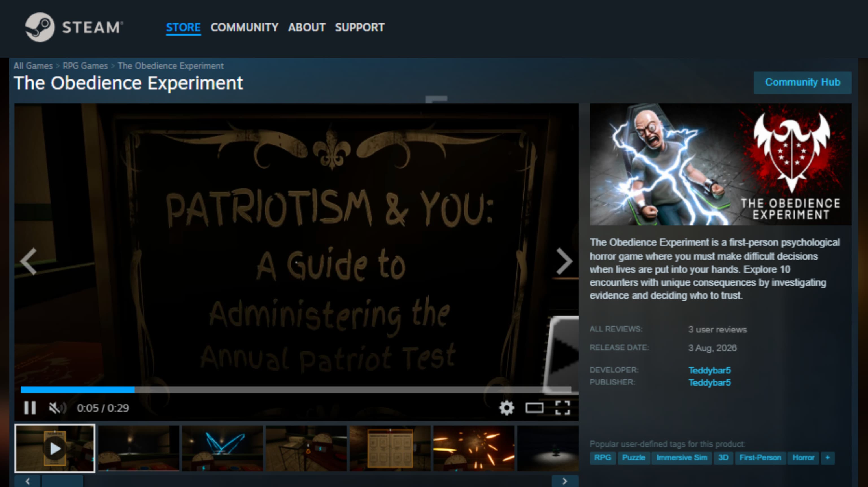Go to previous media item arrow
Viewport: 868px width, 487px height.
28,261
